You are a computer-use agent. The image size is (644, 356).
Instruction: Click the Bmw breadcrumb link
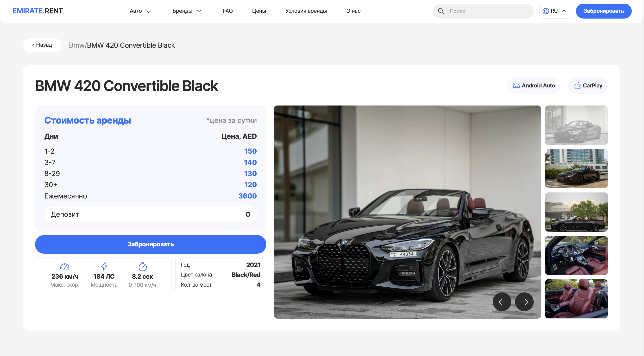pos(76,45)
